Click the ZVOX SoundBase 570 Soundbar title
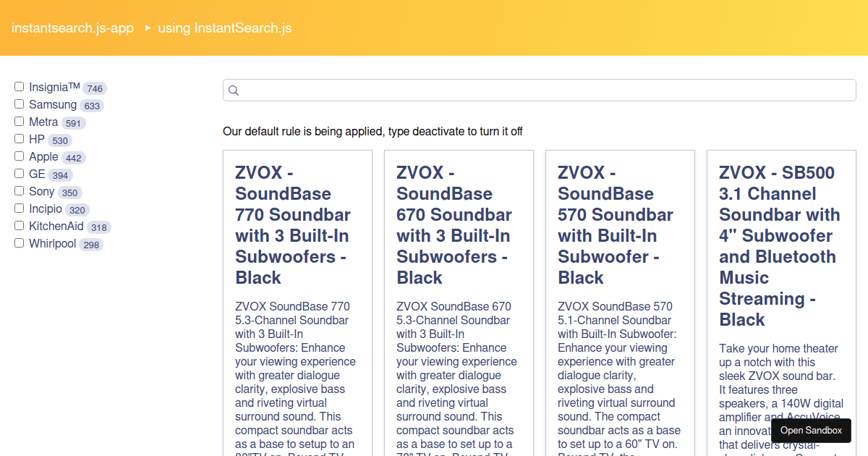Screen dimensions: 868x456 [x=616, y=225]
